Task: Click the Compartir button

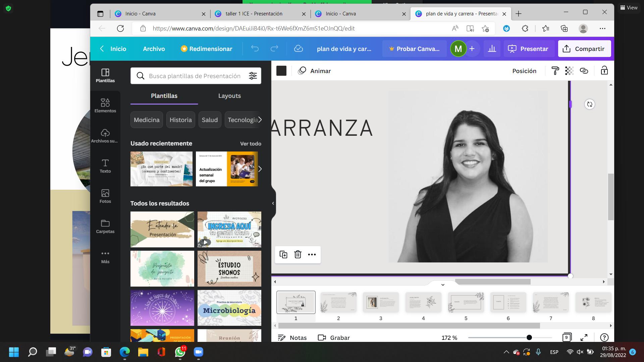Action: (584, 49)
